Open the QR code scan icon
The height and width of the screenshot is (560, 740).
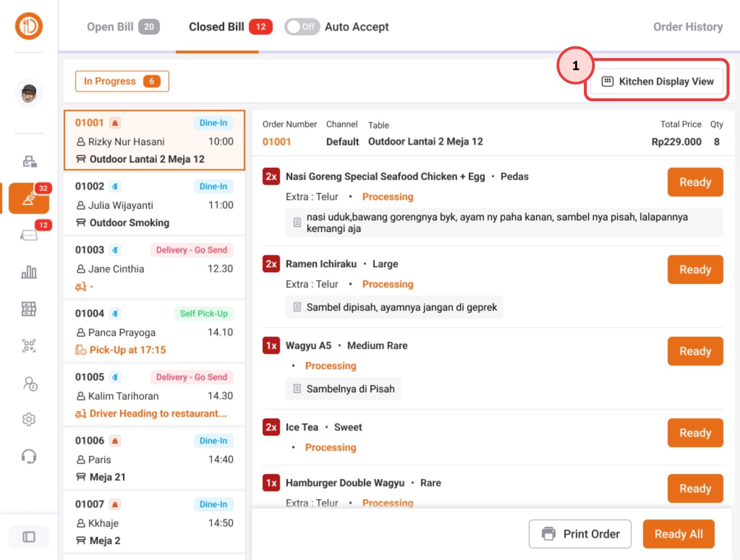click(29, 346)
